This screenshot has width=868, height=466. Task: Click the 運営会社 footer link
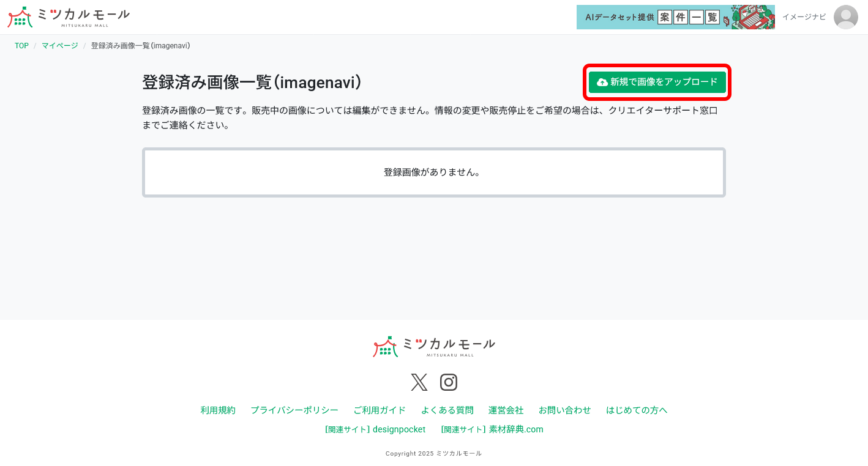coord(506,410)
